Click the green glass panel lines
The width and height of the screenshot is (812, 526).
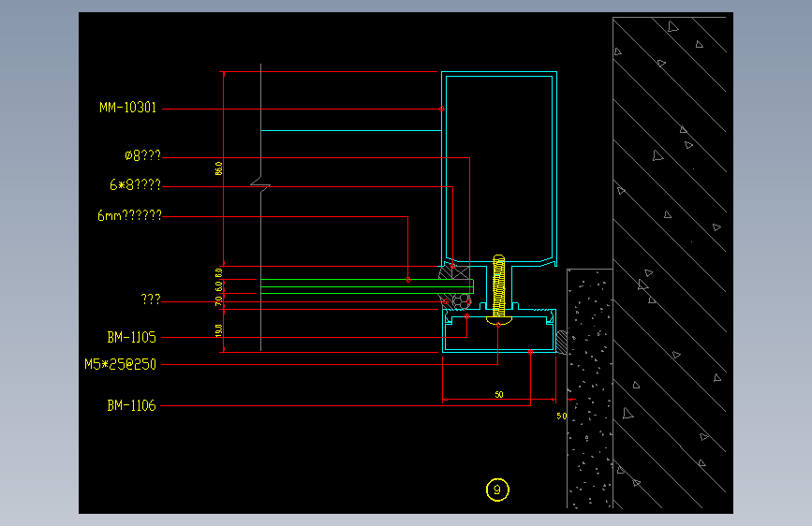[367, 286]
